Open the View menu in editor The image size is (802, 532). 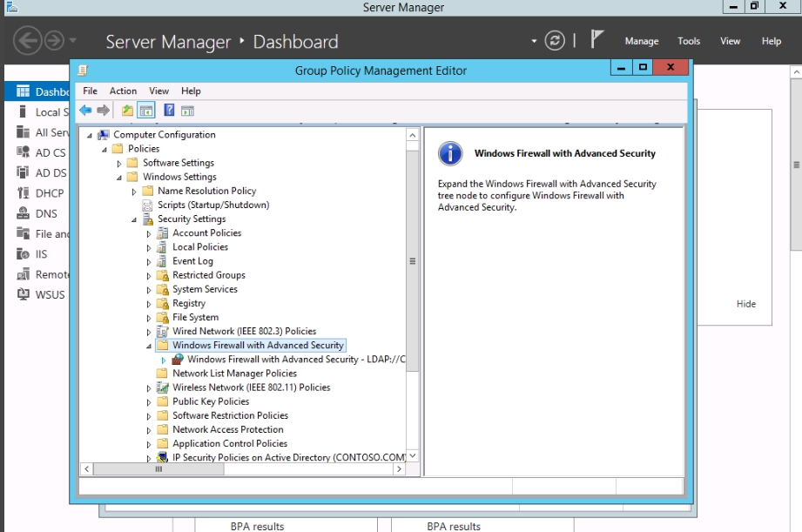coord(159,91)
